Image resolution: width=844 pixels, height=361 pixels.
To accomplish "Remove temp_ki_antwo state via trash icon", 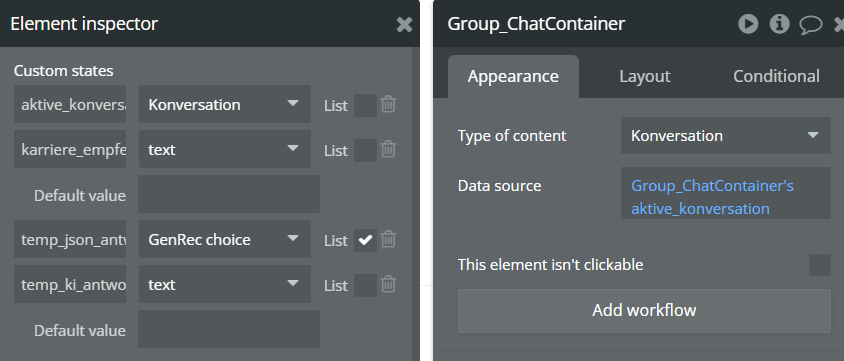I will (x=388, y=284).
